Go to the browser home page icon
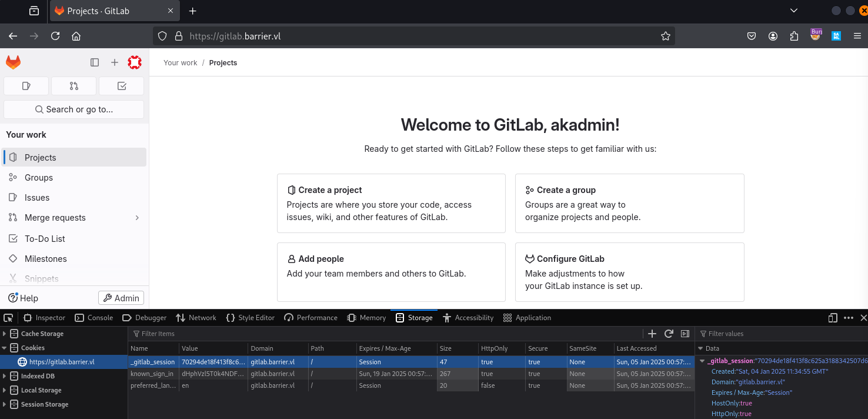The width and height of the screenshot is (868, 419). (x=76, y=36)
